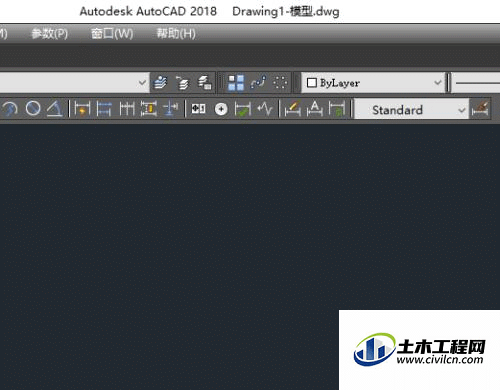Select the Path Array tool
The image size is (500, 390).
(x=258, y=82)
